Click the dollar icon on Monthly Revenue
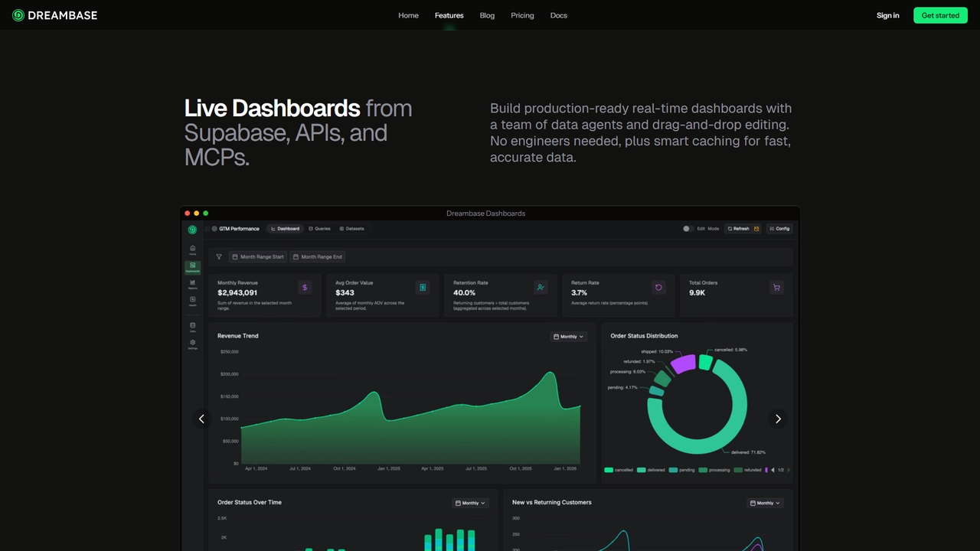This screenshot has height=551, width=980. coord(305,287)
